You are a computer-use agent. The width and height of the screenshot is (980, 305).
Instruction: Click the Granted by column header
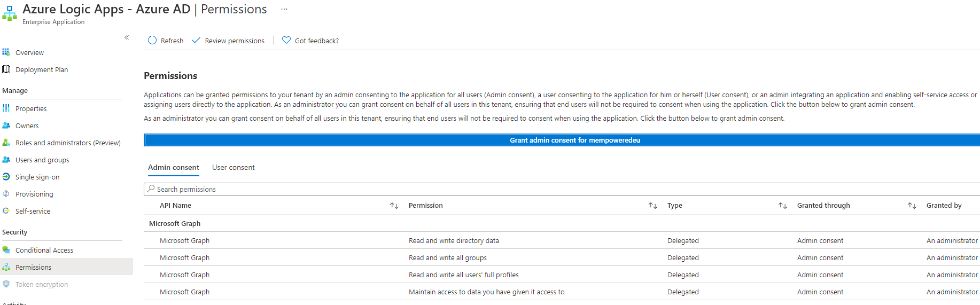click(944, 205)
